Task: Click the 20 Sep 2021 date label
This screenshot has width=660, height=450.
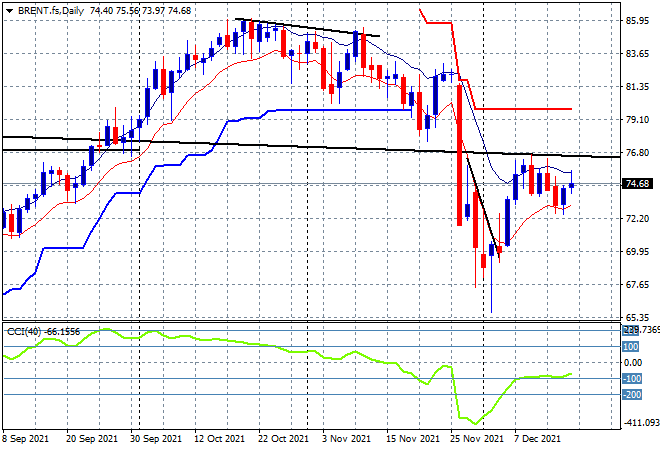Action: click(x=92, y=439)
